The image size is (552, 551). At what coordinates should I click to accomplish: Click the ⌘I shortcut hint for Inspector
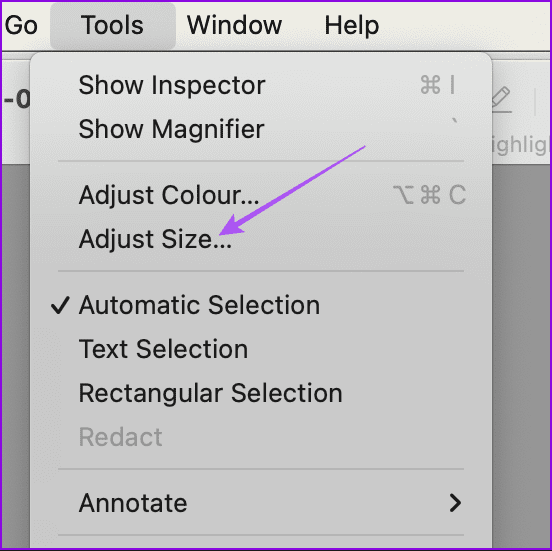click(438, 85)
